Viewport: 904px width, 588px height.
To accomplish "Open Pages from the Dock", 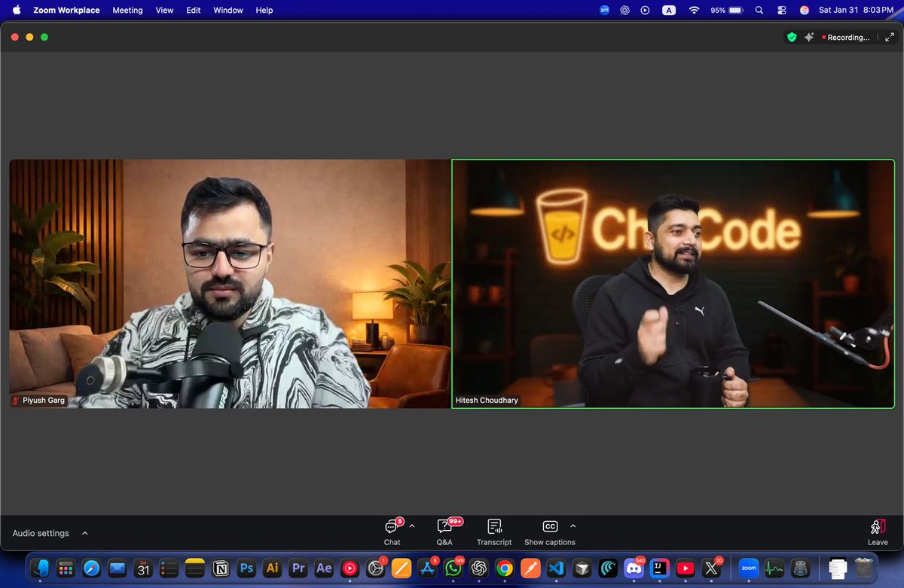I will point(402,568).
